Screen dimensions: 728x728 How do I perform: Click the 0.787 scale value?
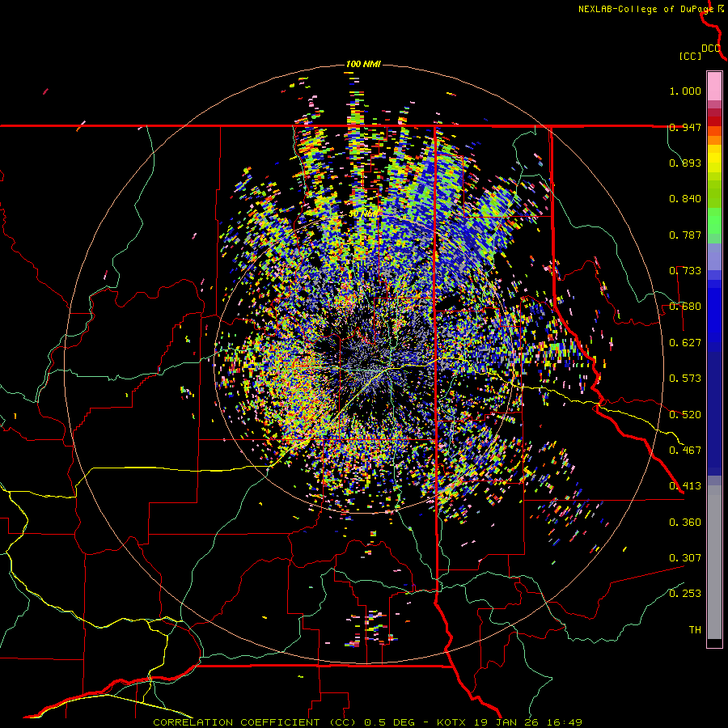click(x=685, y=235)
